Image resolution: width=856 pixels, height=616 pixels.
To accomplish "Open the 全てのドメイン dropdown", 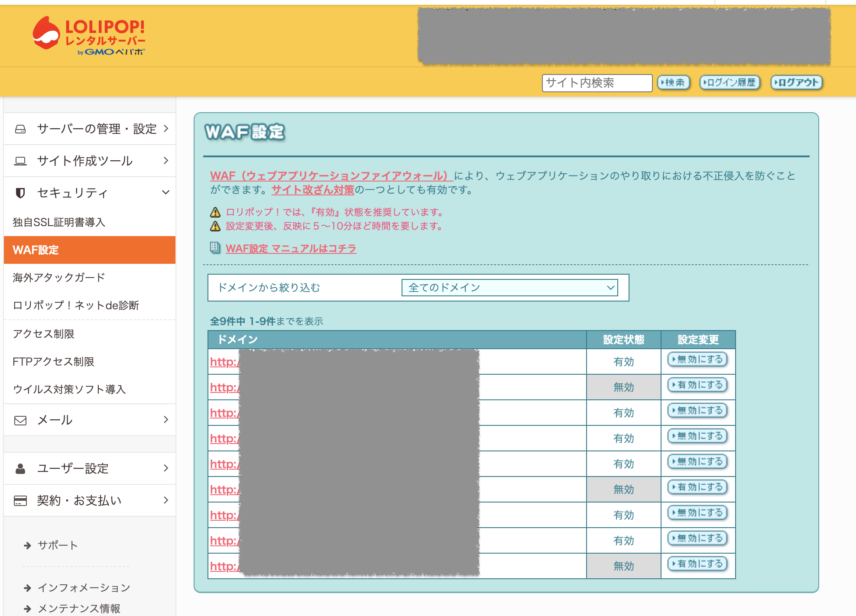I will pyautogui.click(x=510, y=287).
